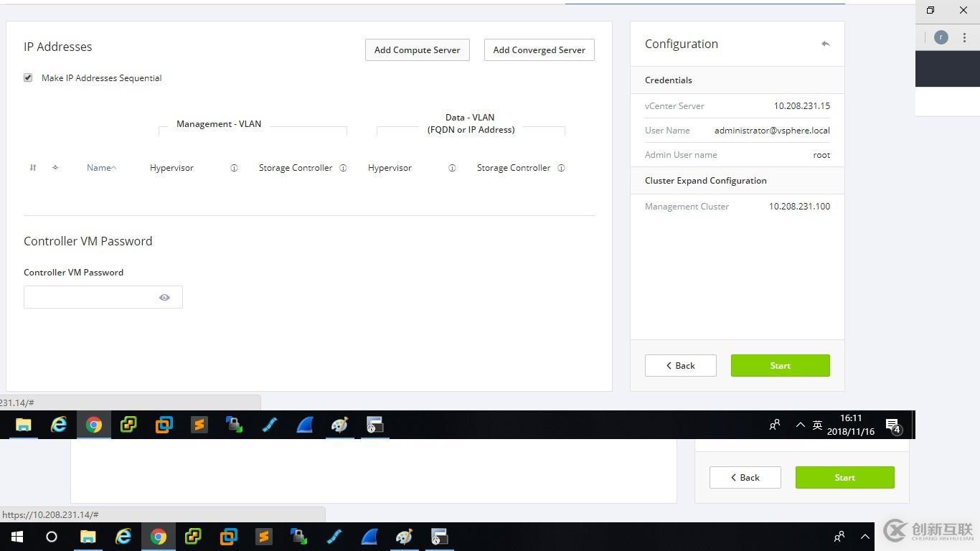Open info icon for Data VLAN Hypervisor
Image resolution: width=980 pixels, height=551 pixels.
452,168
